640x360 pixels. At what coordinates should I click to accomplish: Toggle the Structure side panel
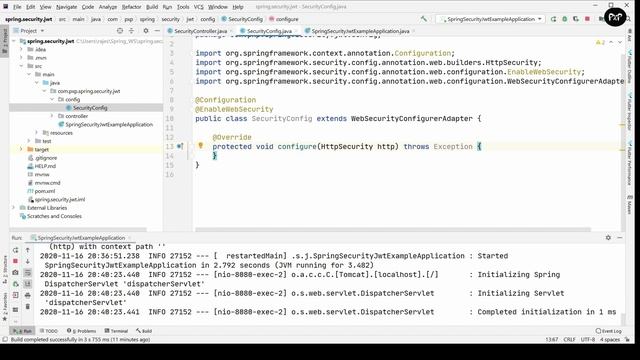pos(5,269)
